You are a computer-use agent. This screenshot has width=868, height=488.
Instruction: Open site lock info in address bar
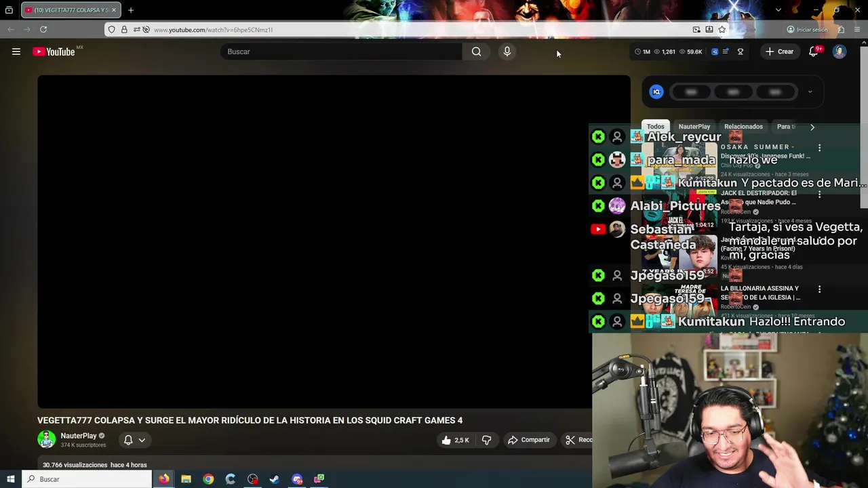(124, 30)
